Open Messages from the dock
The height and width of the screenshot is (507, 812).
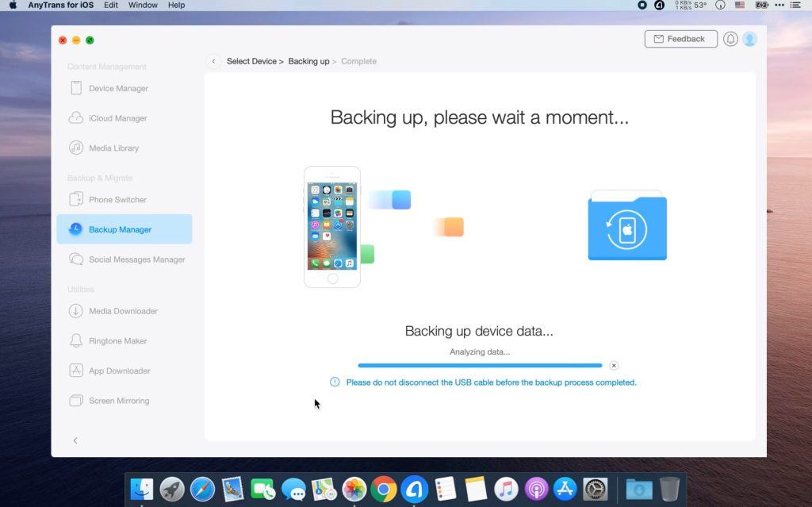tap(293, 489)
